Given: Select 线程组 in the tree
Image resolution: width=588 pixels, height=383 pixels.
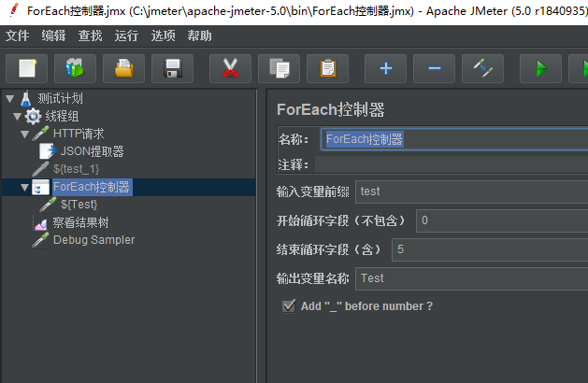Looking at the screenshot, I should pos(63,116).
